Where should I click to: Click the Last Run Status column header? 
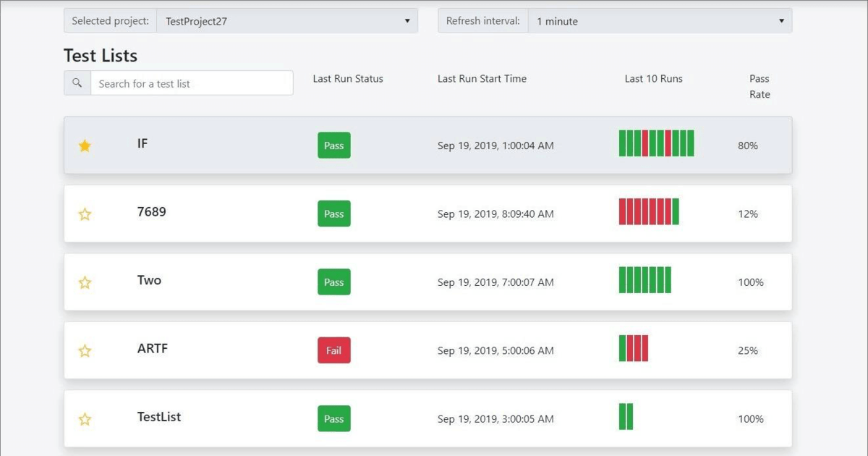(x=348, y=79)
